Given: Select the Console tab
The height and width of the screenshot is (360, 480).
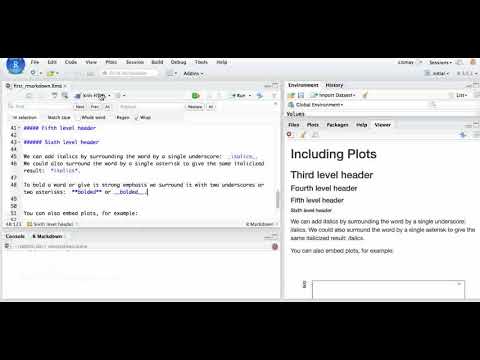Looking at the screenshot, I should point(15,236).
